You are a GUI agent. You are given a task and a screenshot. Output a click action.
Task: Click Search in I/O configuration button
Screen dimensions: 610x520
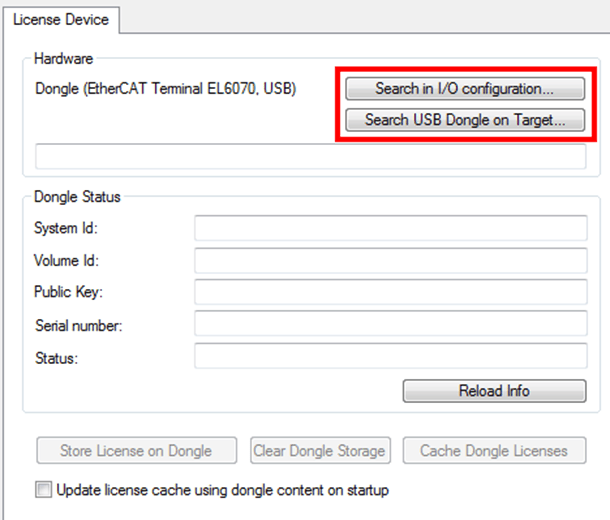coord(465,89)
